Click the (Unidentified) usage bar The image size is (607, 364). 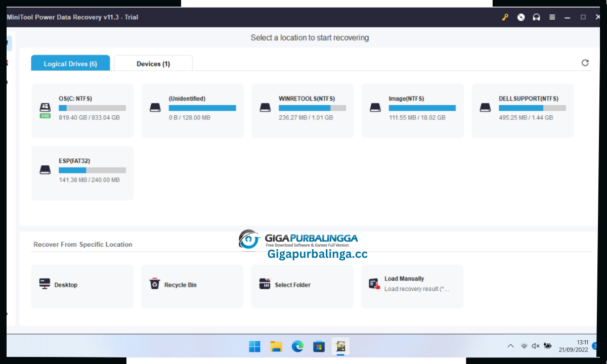pyautogui.click(x=202, y=108)
